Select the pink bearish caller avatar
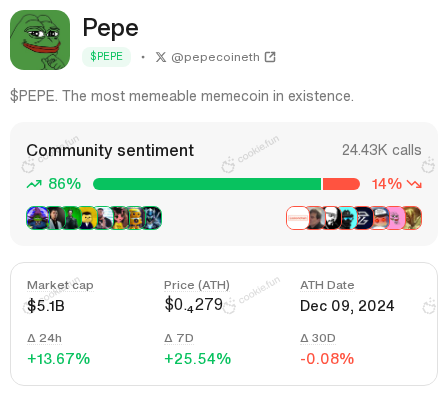This screenshot has width=448, height=396. pyautogui.click(x=395, y=218)
